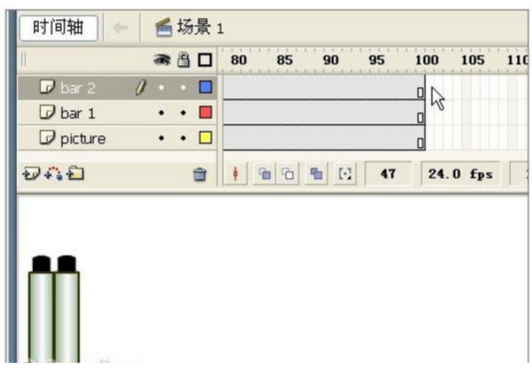
Task: Open the 时间轴 timeline tab
Action: pos(58,27)
